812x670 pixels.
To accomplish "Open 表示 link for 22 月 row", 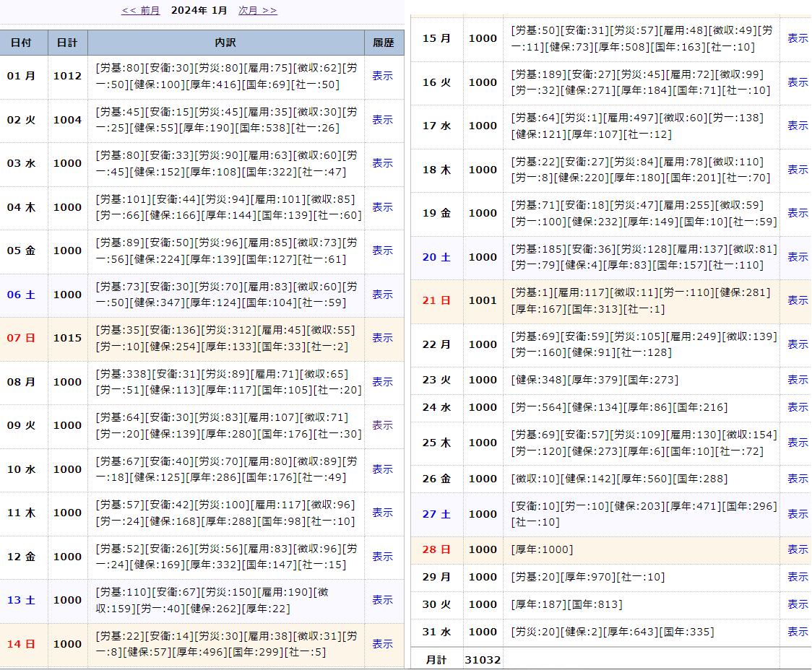I will 798,345.
